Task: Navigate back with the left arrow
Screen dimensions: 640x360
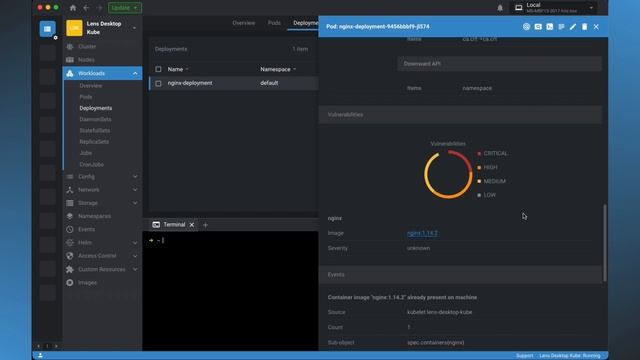Action: [x=86, y=8]
